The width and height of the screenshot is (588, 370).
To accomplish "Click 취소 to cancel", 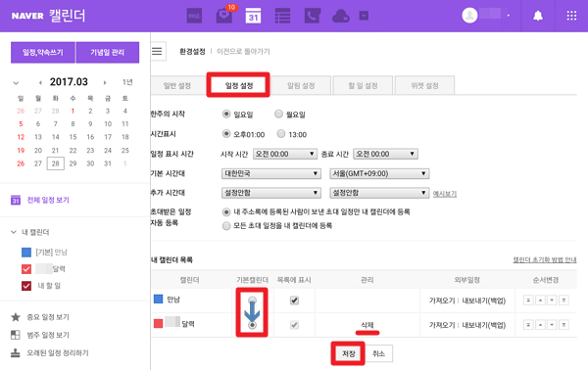I will [x=378, y=353].
